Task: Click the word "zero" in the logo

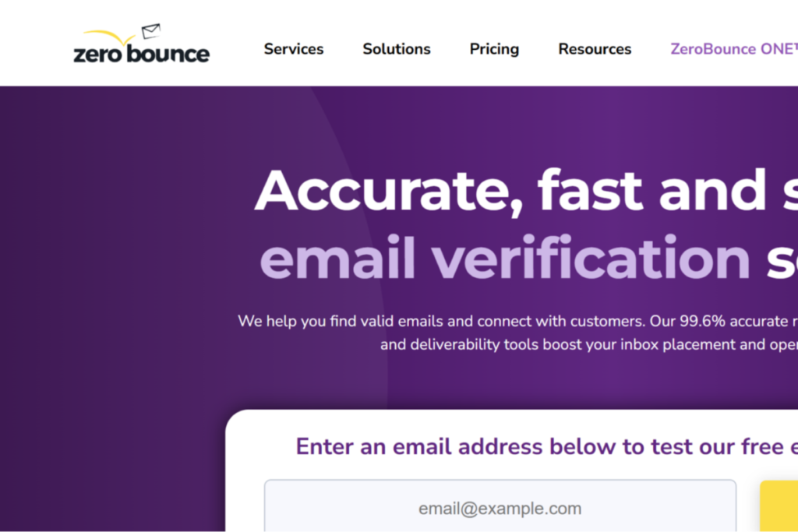Action: (x=97, y=55)
